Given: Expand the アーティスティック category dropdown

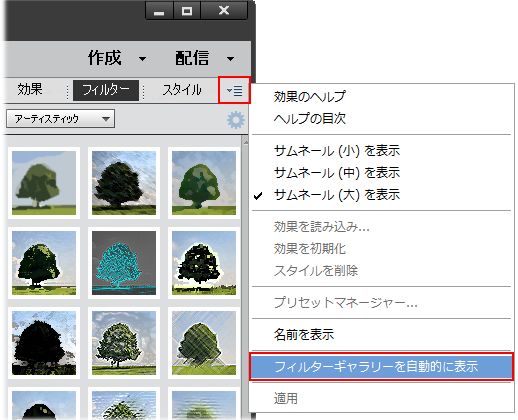Looking at the screenshot, I should [x=60, y=119].
